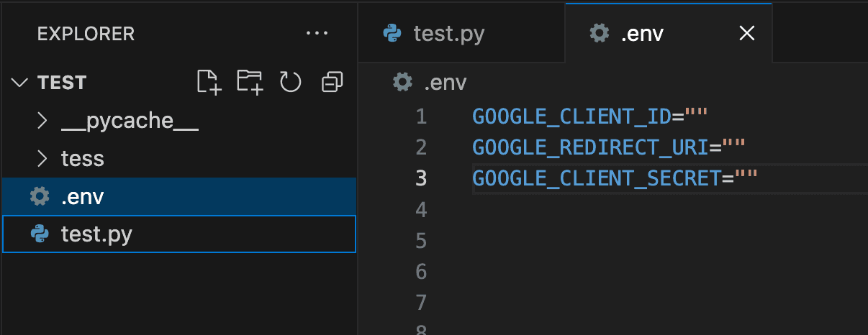Image resolution: width=868 pixels, height=335 pixels.
Task: Click the Python icon on test.py tab
Action: pyautogui.click(x=392, y=33)
